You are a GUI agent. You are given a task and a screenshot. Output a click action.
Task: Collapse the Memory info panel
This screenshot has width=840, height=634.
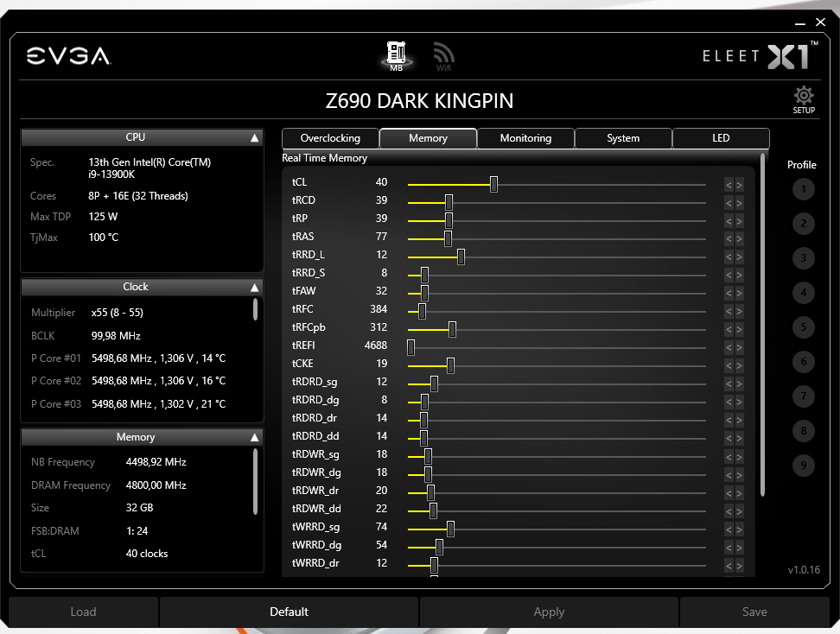253,436
